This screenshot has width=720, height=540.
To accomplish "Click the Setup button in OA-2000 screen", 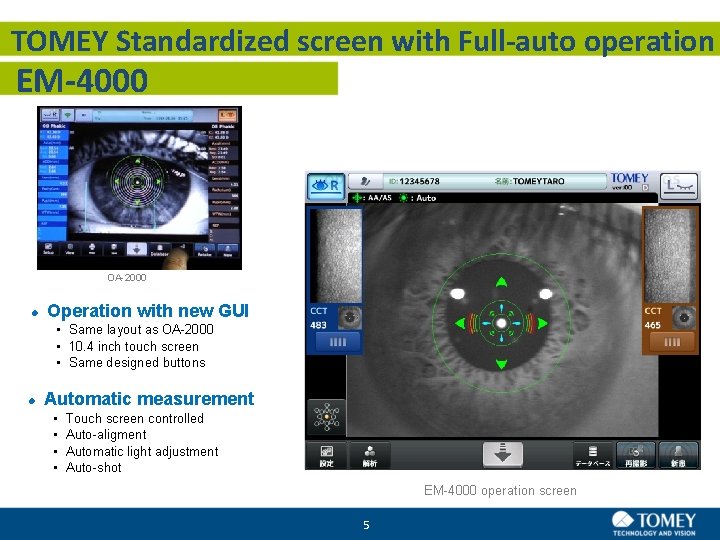I will 49,249.
